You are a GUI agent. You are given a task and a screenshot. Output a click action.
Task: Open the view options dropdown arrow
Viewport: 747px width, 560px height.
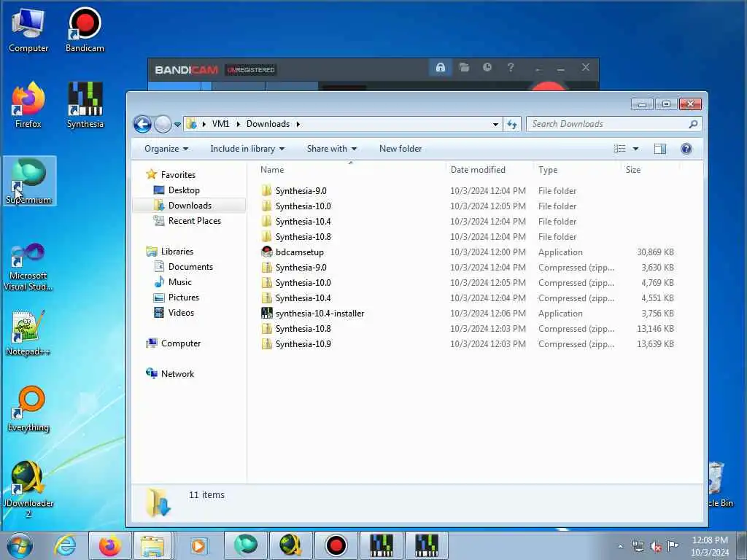635,149
